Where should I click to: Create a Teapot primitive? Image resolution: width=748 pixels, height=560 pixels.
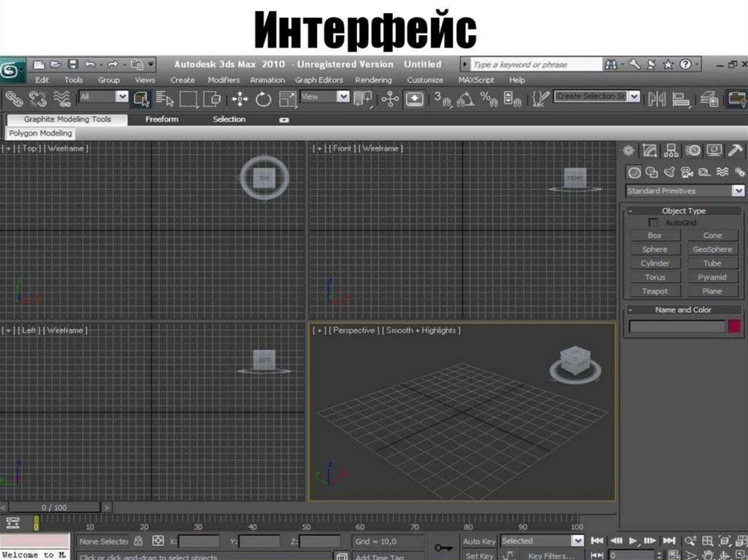(x=655, y=291)
